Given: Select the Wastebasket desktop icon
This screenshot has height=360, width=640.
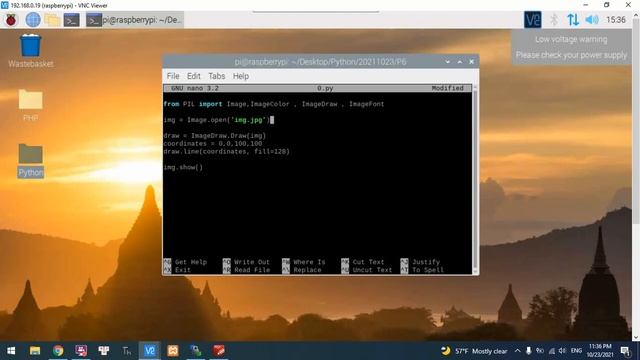Looking at the screenshot, I should coord(31,51).
